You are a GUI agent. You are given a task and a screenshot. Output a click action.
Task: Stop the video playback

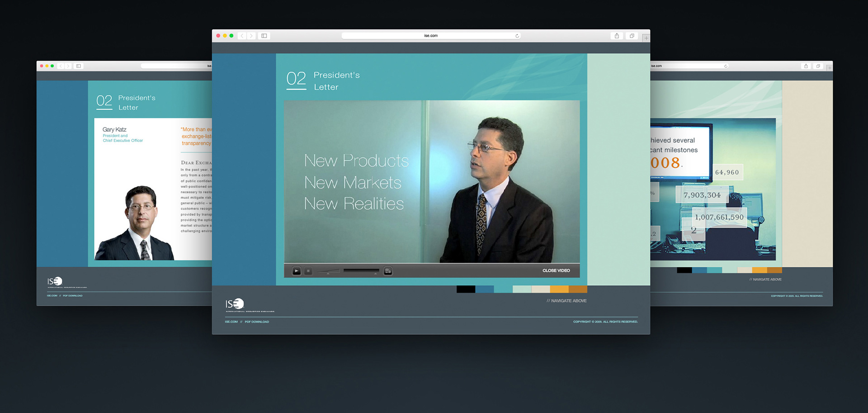[x=308, y=271]
